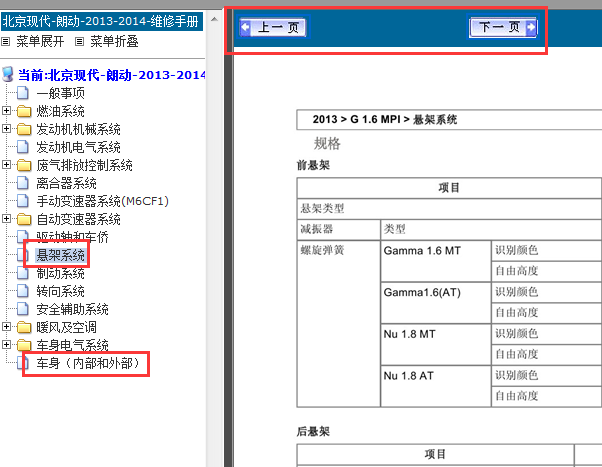The image size is (602, 467).
Task: Go to previous page with 上一页 button
Action: 273,27
